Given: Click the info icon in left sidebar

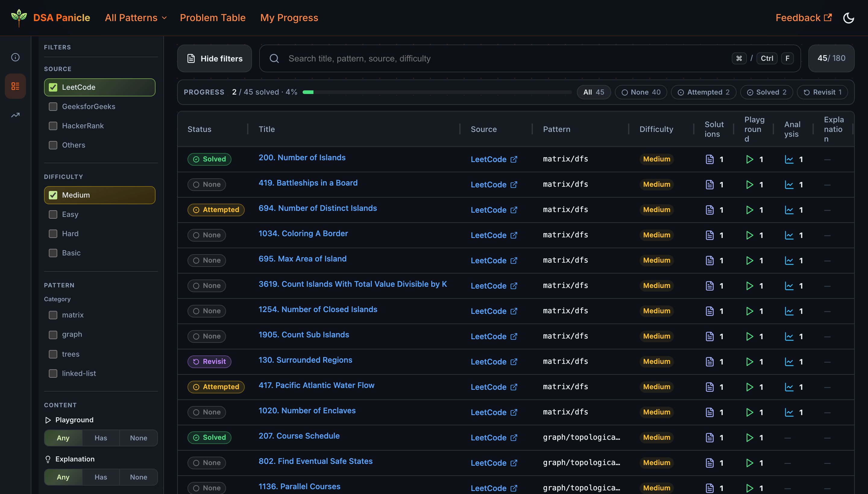Looking at the screenshot, I should (x=15, y=57).
